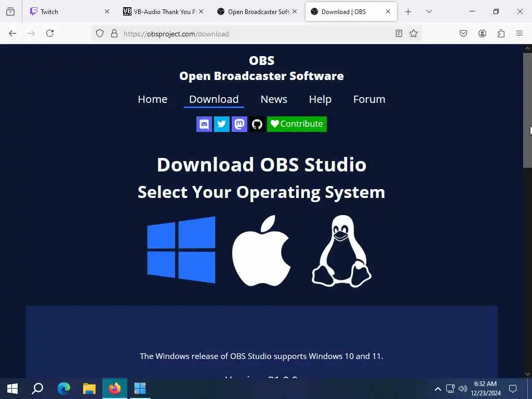Image resolution: width=532 pixels, height=399 pixels.
Task: Open the Forum navigation link
Action: pyautogui.click(x=369, y=99)
